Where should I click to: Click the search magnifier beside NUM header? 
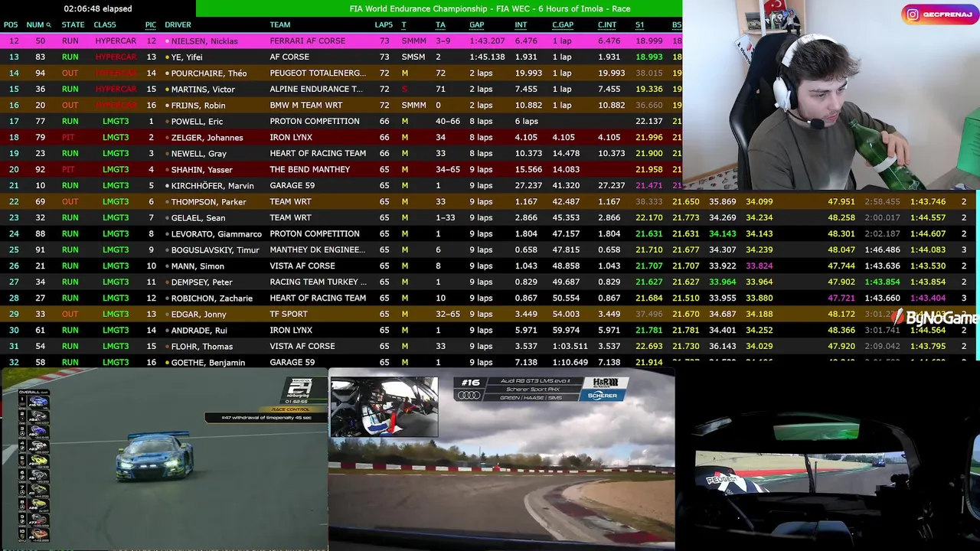point(49,25)
